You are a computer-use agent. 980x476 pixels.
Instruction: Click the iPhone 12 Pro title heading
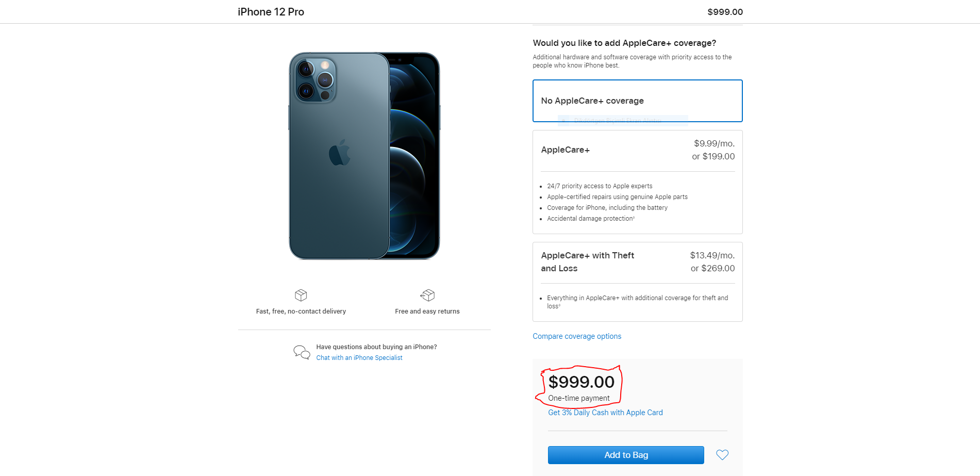(x=271, y=11)
